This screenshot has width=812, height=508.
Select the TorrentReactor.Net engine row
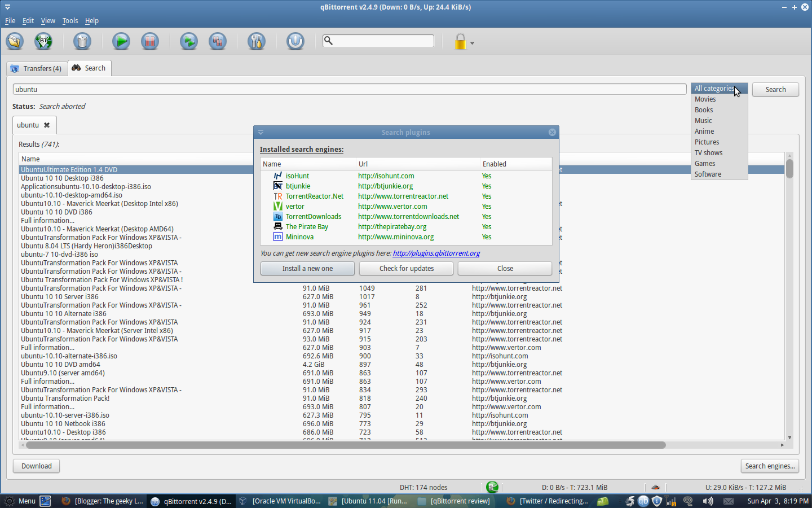click(x=406, y=196)
